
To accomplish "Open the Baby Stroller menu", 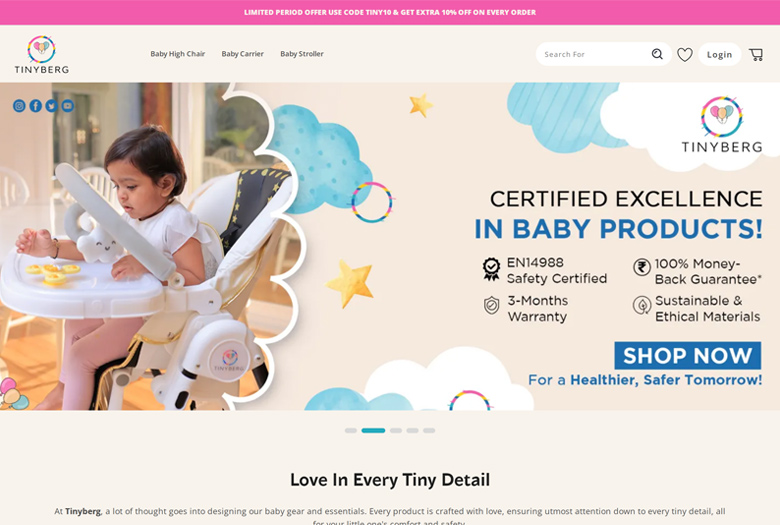I will [x=302, y=54].
